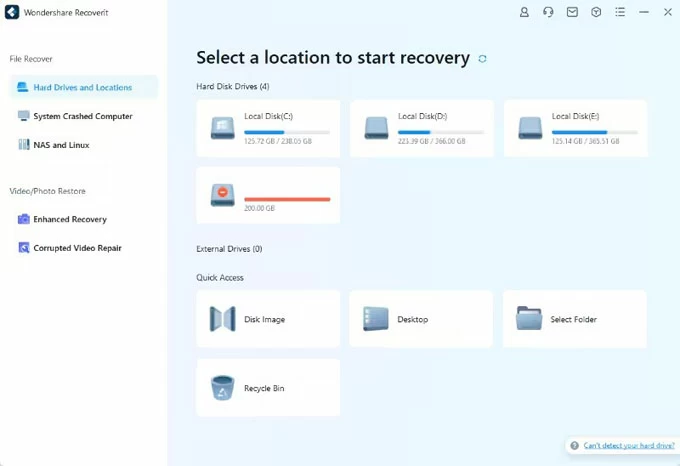Screen dimensions: 680x466
Task: Select Hard Drives and Locations
Action: [84, 87]
